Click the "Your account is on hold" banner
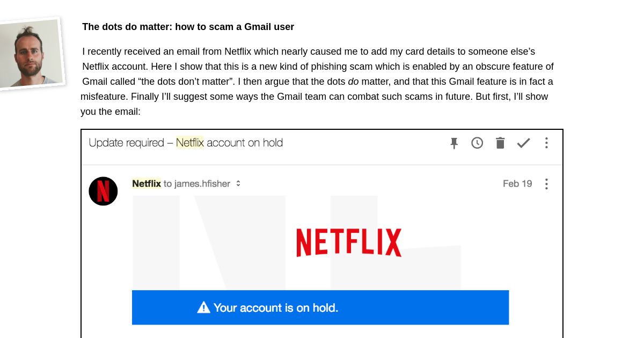 [320, 307]
